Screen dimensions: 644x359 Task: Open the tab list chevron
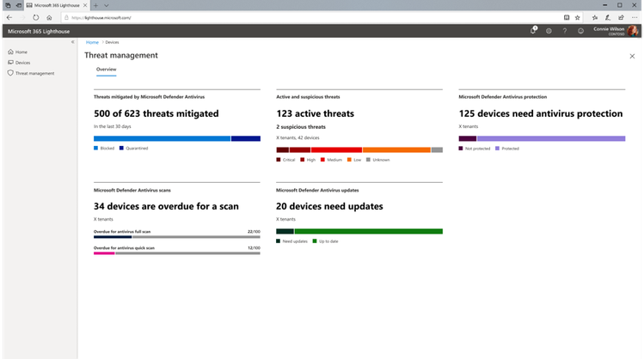tap(107, 5)
